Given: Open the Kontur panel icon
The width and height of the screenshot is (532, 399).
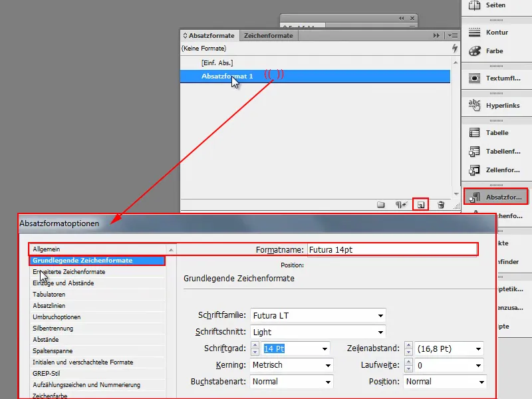Looking at the screenshot, I should [474, 32].
